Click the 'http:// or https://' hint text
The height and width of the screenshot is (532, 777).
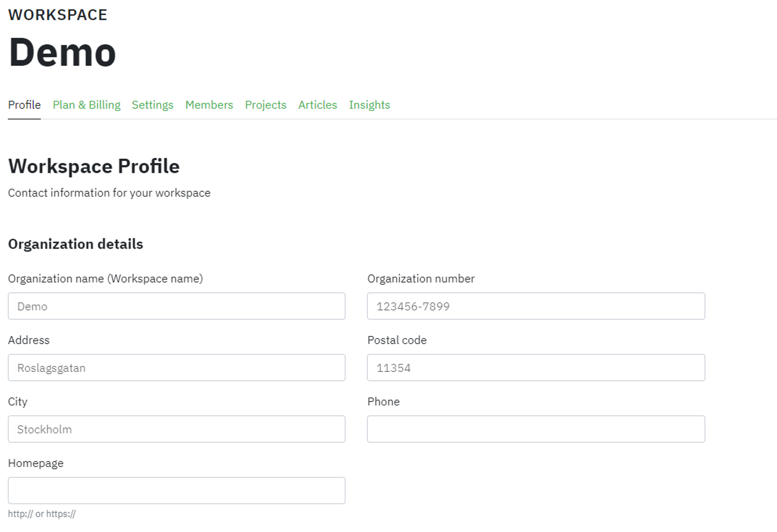pos(42,514)
